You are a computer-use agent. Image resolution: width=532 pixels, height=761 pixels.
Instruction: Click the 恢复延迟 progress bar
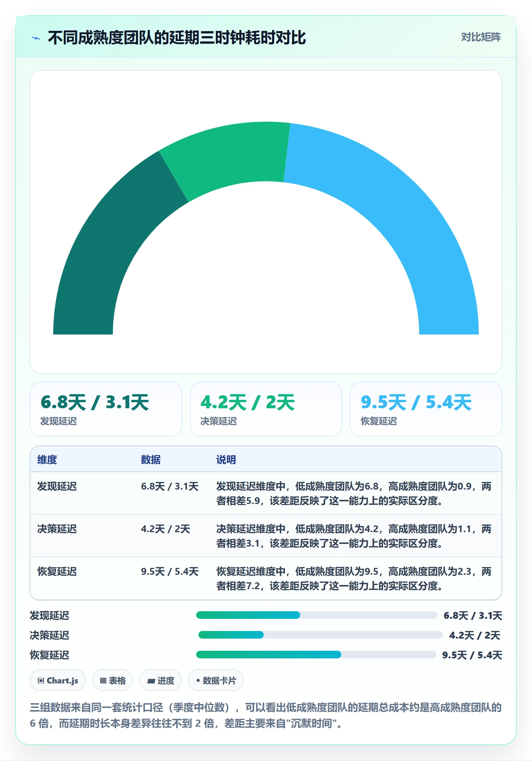click(316, 655)
